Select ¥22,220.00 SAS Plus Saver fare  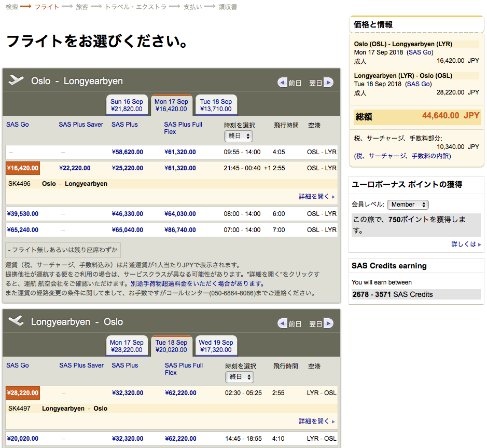(75, 168)
